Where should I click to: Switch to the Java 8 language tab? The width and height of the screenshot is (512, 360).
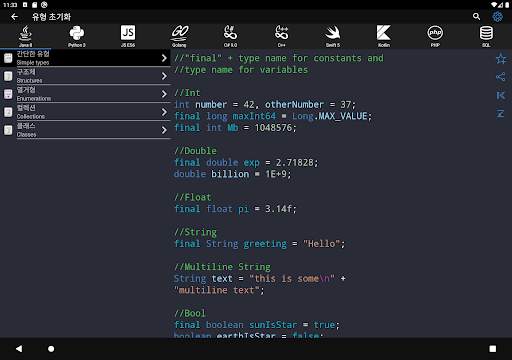(x=25, y=36)
